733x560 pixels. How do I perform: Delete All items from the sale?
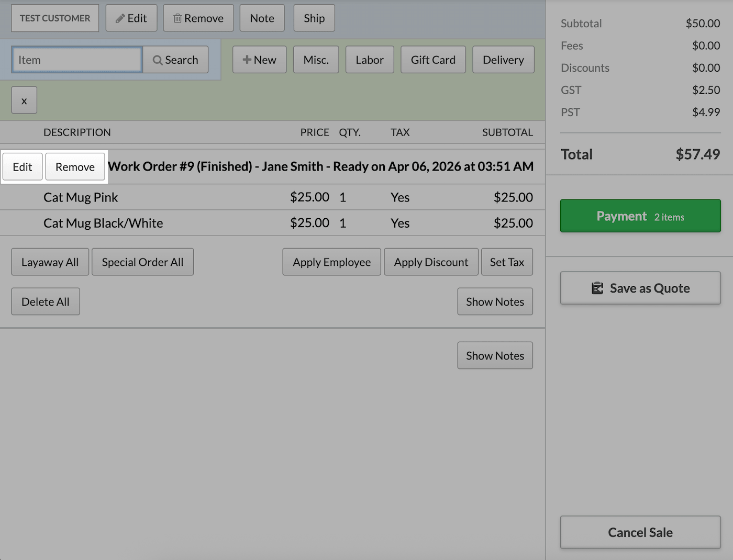(46, 301)
